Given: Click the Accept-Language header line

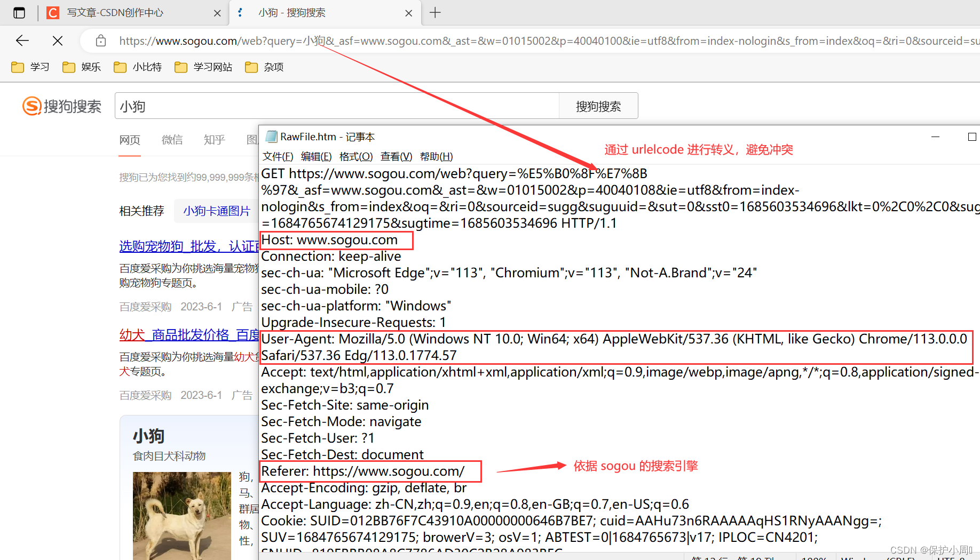Looking at the screenshot, I should tap(475, 505).
